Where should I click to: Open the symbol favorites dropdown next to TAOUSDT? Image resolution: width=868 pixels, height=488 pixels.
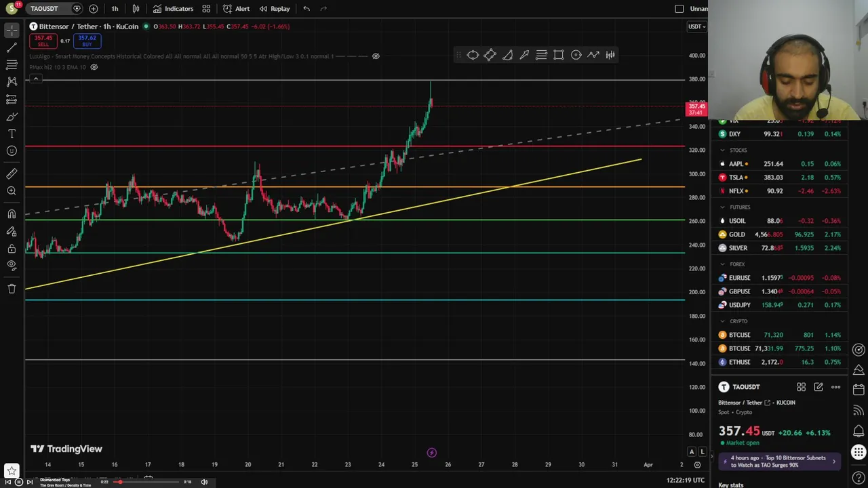[77, 9]
